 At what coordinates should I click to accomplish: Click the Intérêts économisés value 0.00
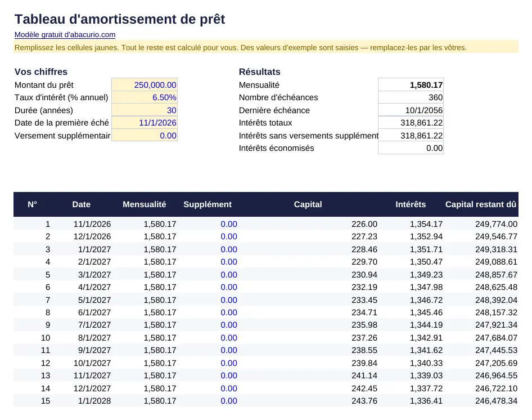tap(411, 148)
